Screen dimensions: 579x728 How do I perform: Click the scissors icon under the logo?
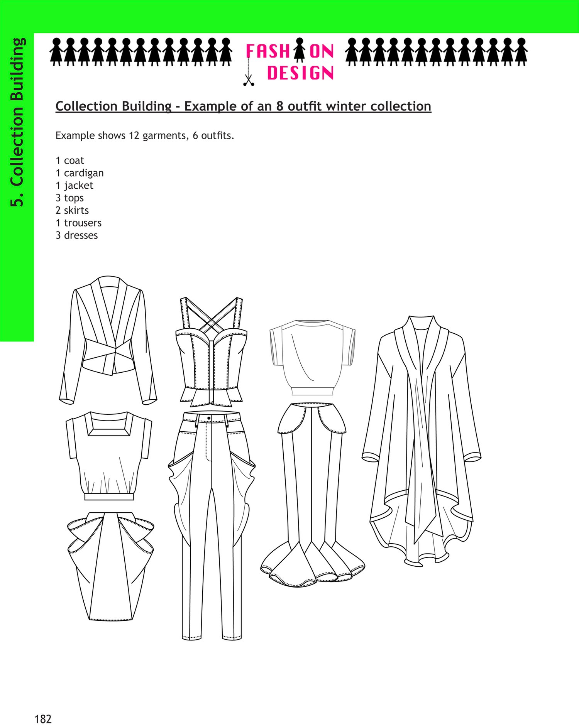coord(249,80)
